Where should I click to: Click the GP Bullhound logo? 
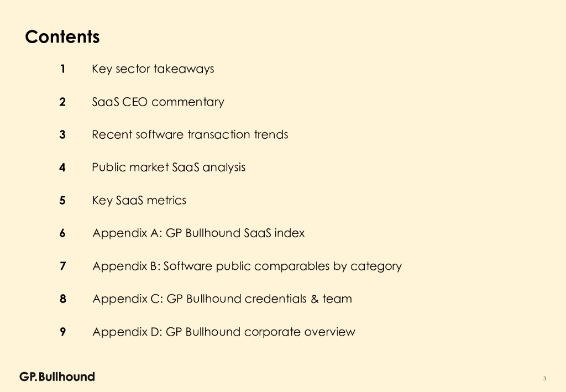(57, 377)
